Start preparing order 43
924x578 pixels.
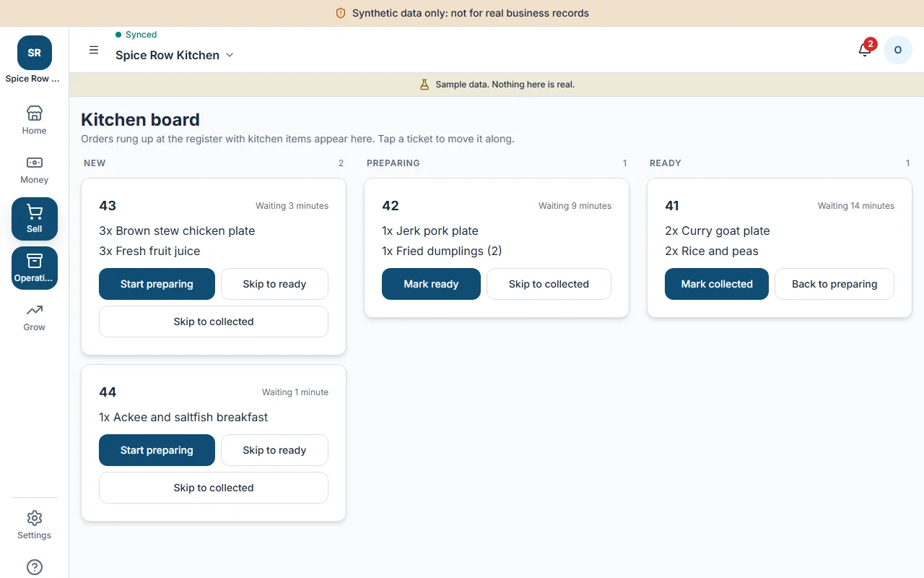(157, 284)
